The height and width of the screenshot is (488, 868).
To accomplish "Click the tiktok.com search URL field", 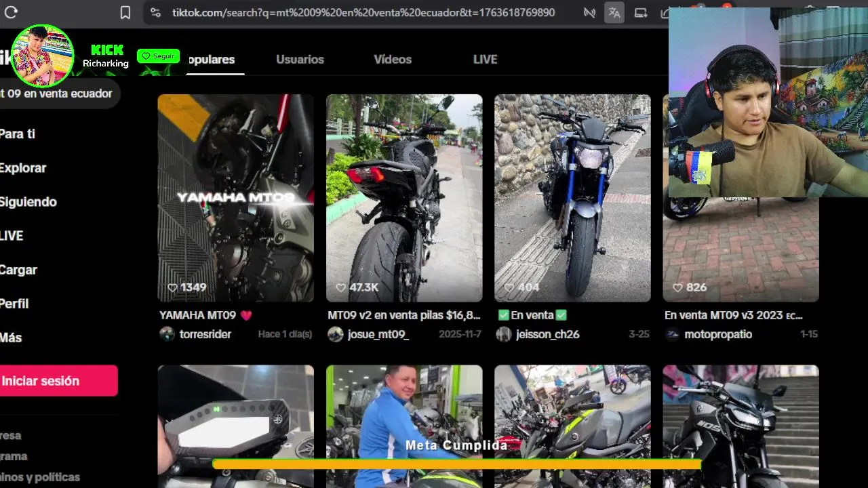I will [363, 12].
